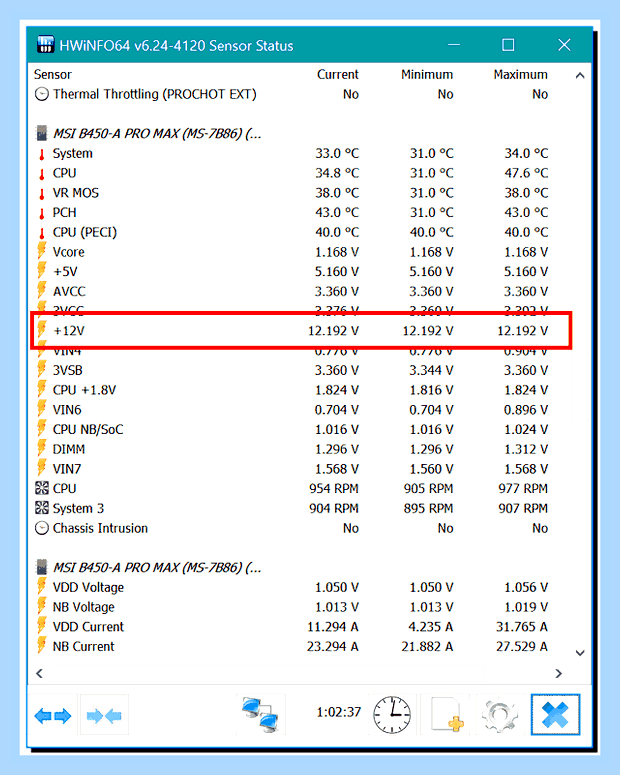Click the System temperature thermometer icon

pyautogui.click(x=42, y=154)
